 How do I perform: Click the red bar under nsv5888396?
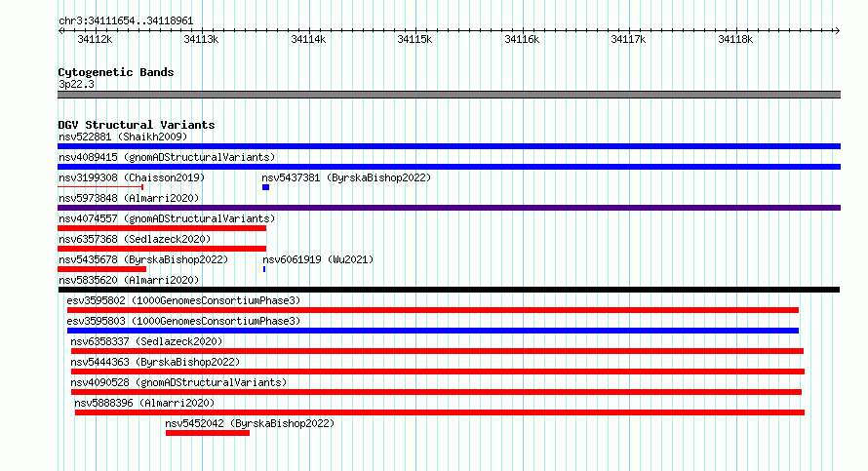pos(440,412)
